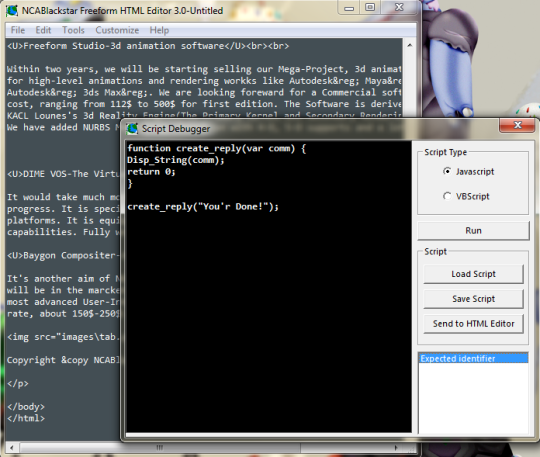The image size is (540, 457).
Task: Click the '</p>' line in HTML editor
Action: pyautogui.click(x=18, y=383)
